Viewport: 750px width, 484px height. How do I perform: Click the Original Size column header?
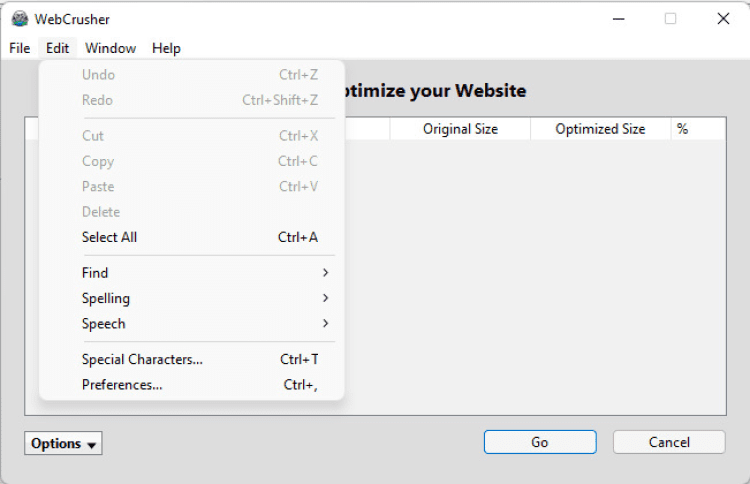(460, 129)
